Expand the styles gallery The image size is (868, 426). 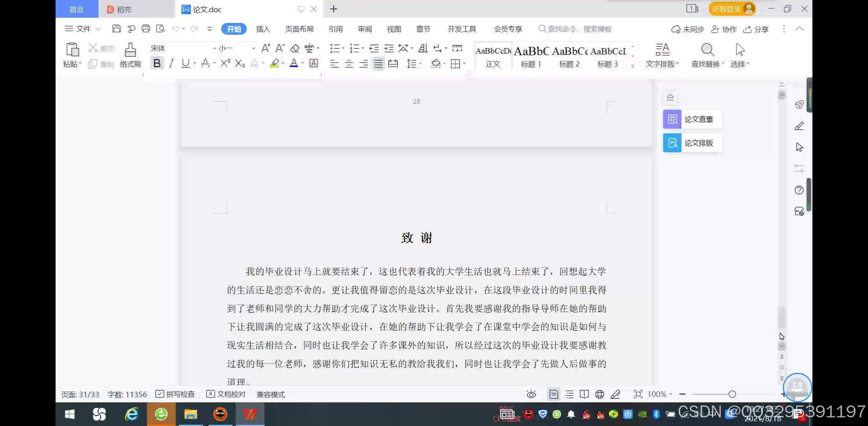632,66
